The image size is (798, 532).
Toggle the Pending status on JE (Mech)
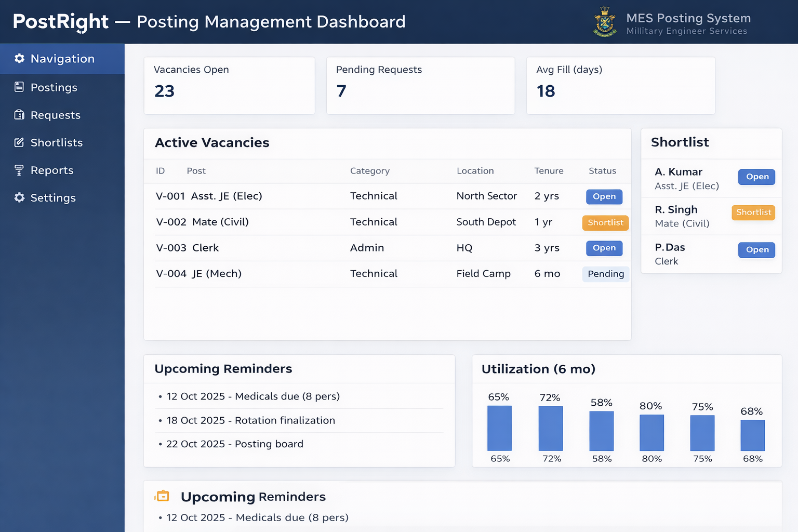tap(605, 274)
